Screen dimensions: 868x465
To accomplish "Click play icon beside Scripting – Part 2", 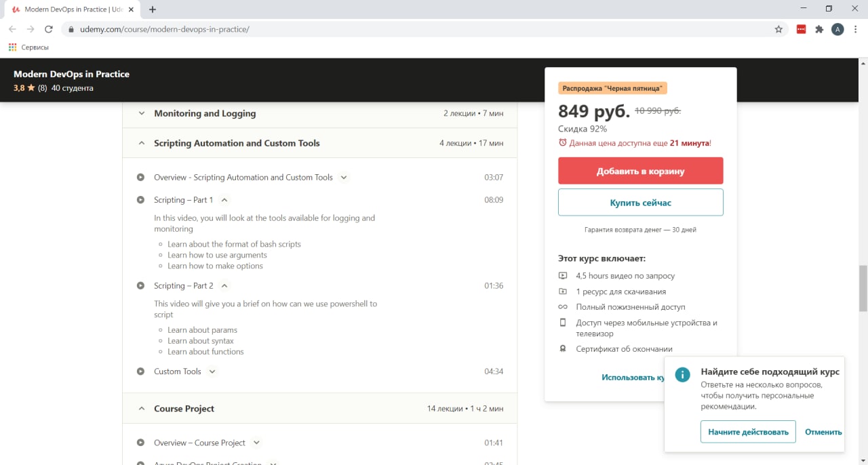I will [x=140, y=286].
